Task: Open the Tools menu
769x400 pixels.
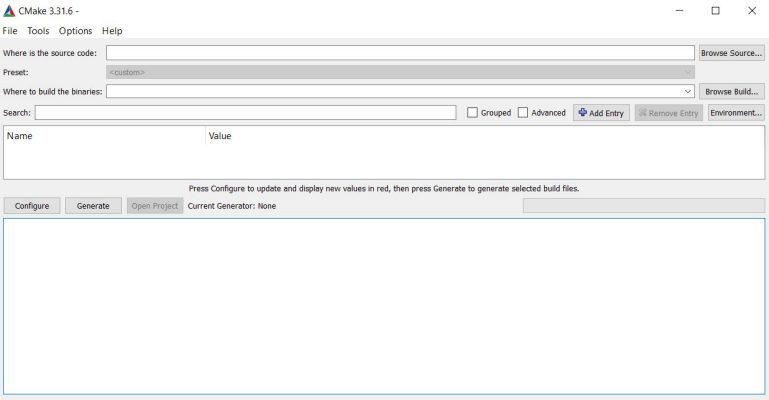Action: [38, 31]
